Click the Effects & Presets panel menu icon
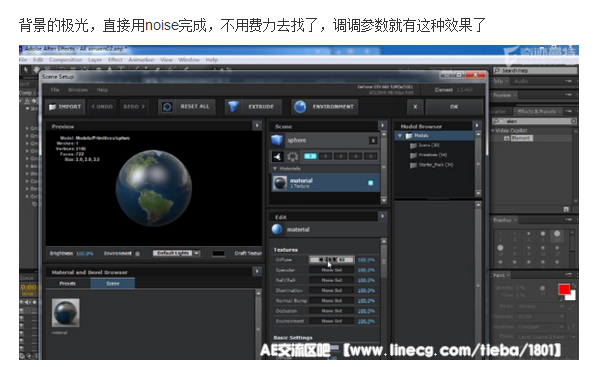This screenshot has width=596, height=367. pos(569,111)
